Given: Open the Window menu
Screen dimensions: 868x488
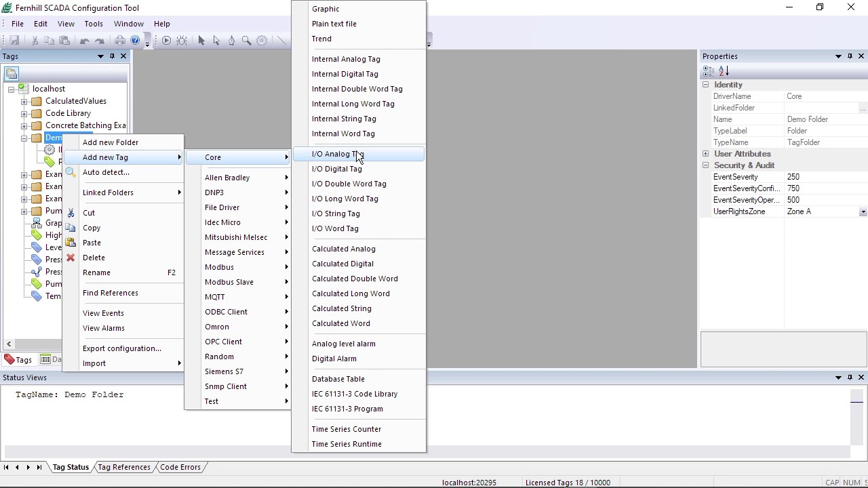Looking at the screenshot, I should pos(128,24).
